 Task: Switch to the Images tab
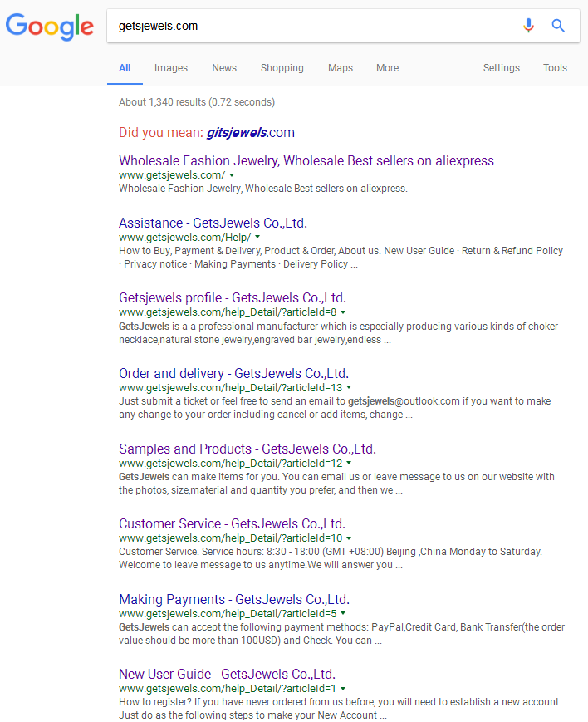click(171, 68)
